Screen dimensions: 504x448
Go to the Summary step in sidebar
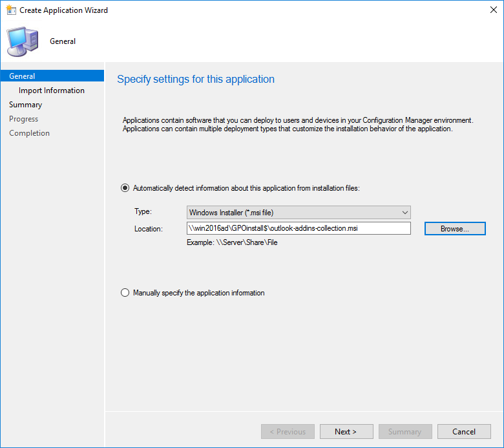[x=25, y=105]
